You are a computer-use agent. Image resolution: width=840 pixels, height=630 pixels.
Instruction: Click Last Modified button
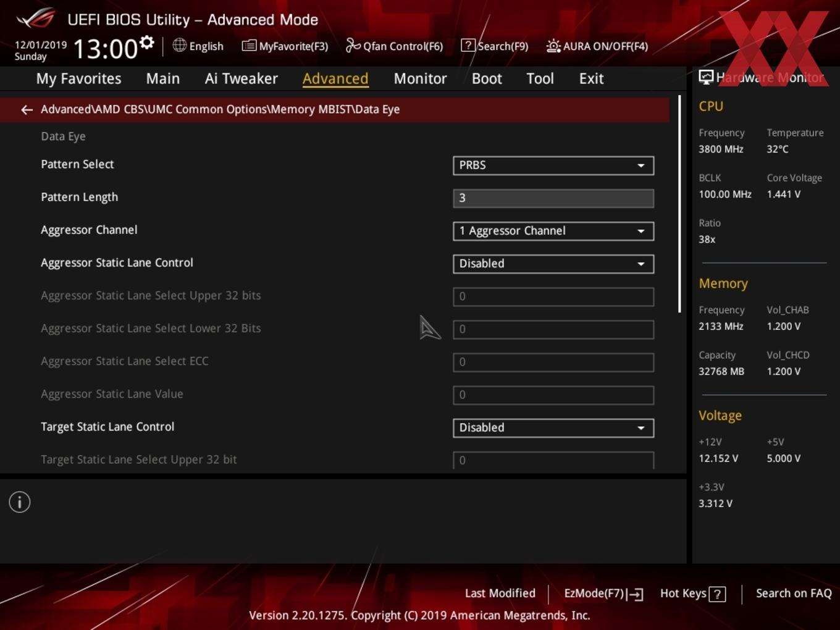coord(500,594)
